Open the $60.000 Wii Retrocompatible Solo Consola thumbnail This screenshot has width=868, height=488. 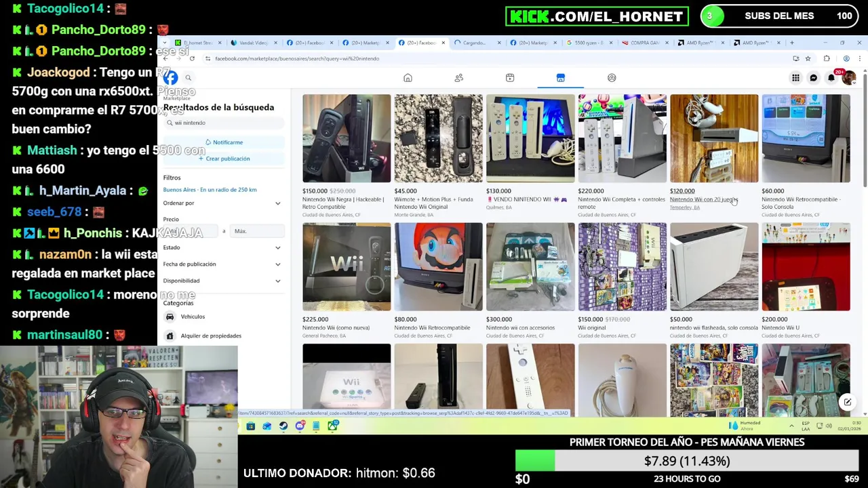(806, 138)
